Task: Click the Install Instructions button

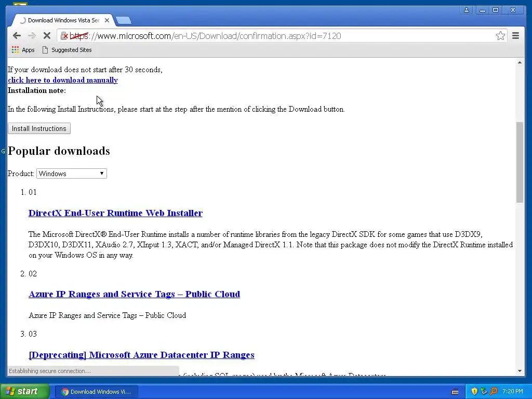Action: 39,129
